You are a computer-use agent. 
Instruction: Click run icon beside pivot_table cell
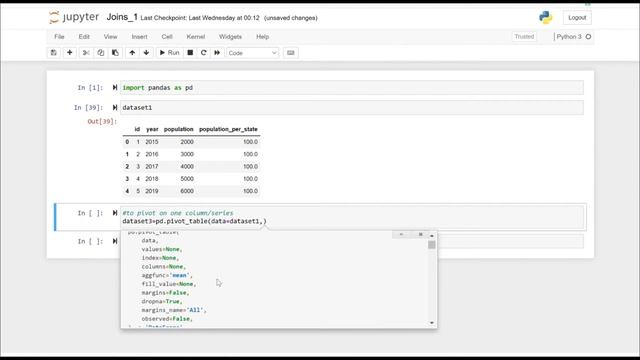coord(115,213)
